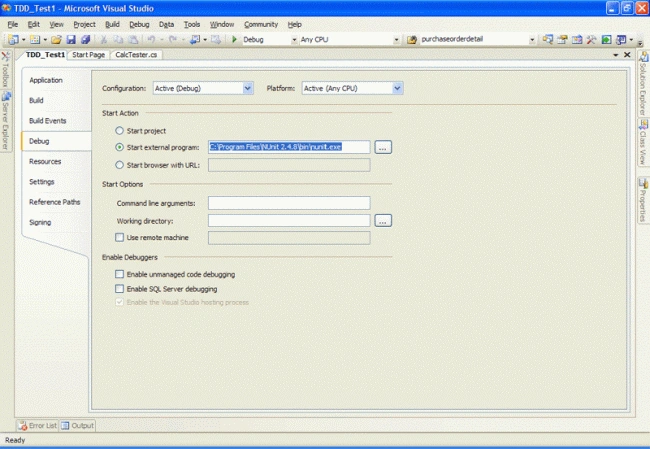Select Start browser with URL option
The height and width of the screenshot is (449, 650).
tap(119, 165)
